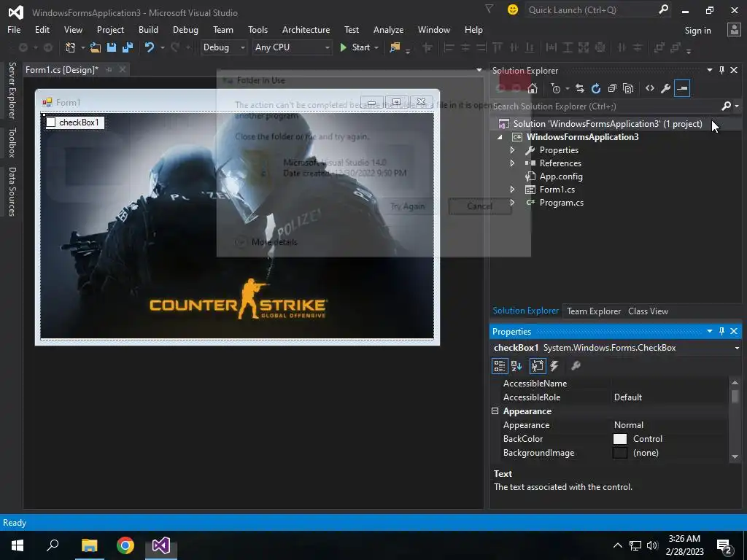Click the Save All icon in toolbar
The height and width of the screenshot is (560, 747).
pyautogui.click(x=128, y=47)
